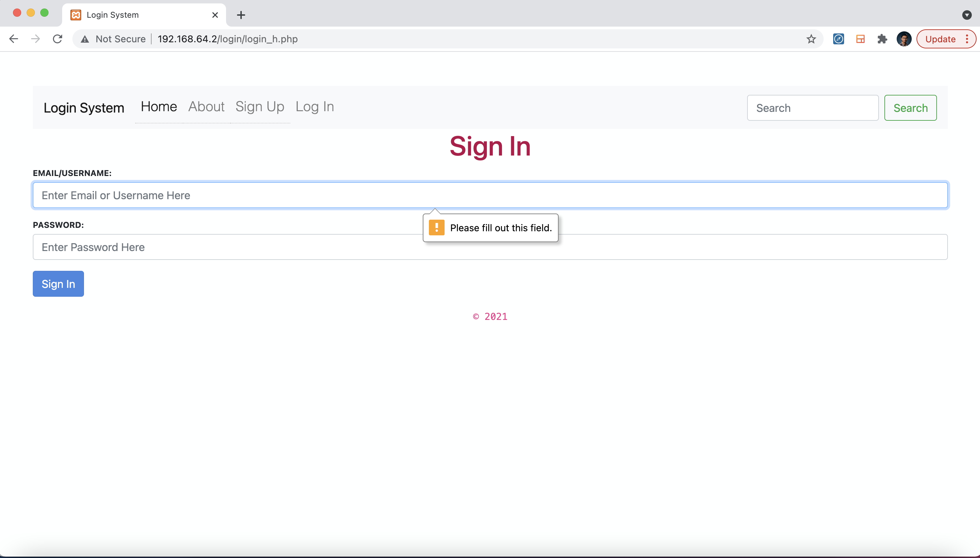The height and width of the screenshot is (558, 980).
Task: Click the Update Chrome button
Action: [x=940, y=39]
